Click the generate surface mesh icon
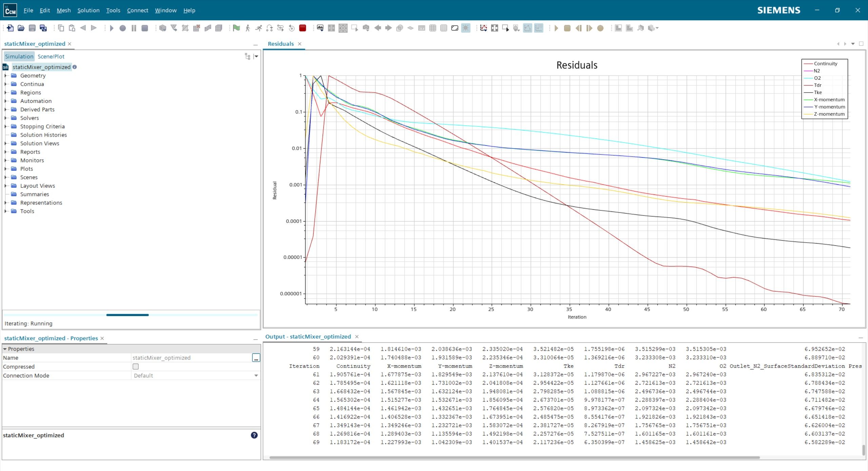868x471 pixels. coord(208,28)
